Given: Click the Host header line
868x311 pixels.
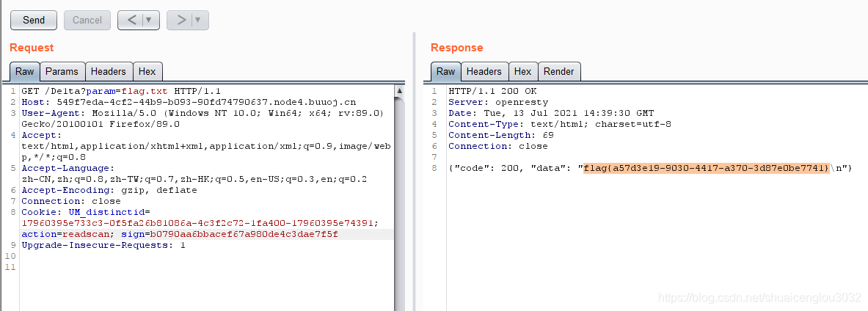Looking at the screenshot, I should [x=189, y=102].
